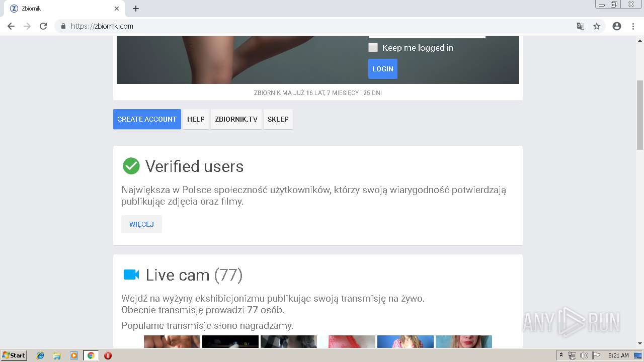Click text Popularne transmisje słono nagradzamy
This screenshot has width=644, height=362.
coord(207,325)
